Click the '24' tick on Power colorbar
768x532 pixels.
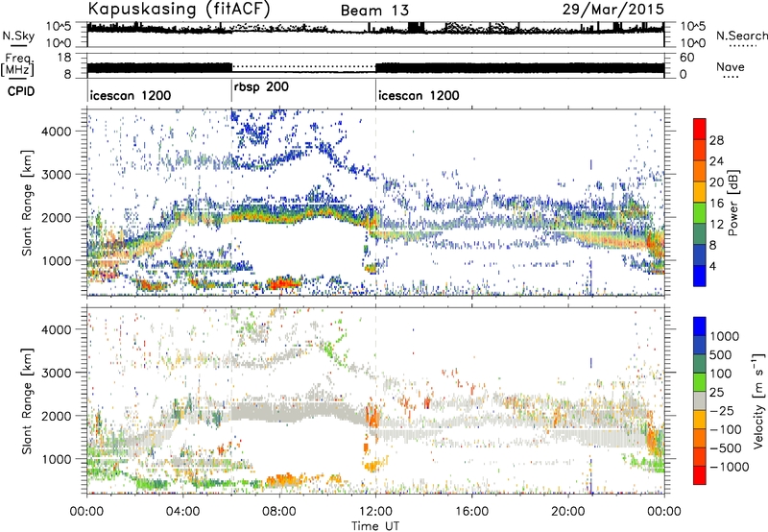716,161
